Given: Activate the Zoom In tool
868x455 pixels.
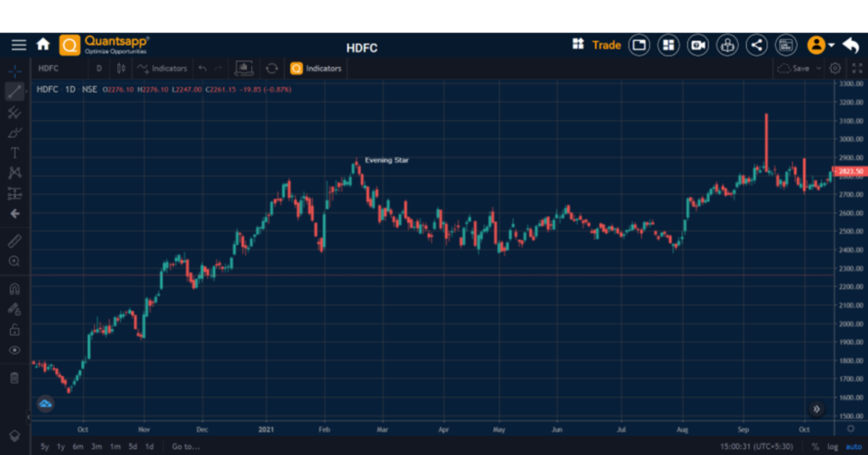Looking at the screenshot, I should pos(15,261).
